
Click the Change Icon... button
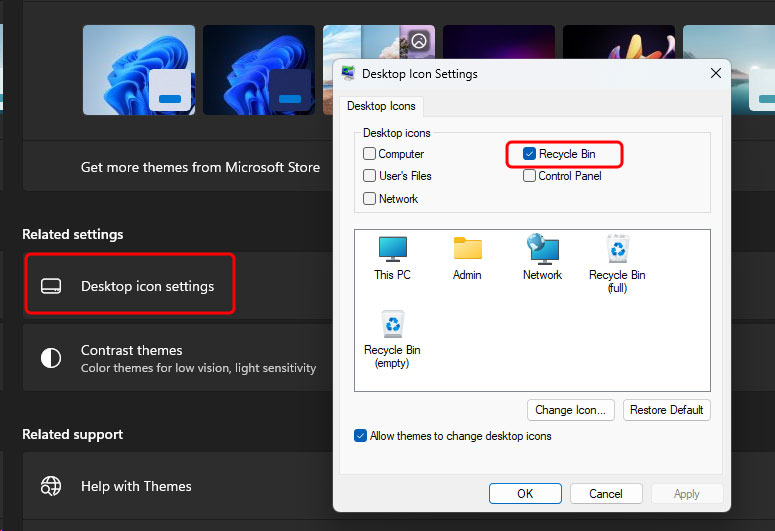[570, 410]
